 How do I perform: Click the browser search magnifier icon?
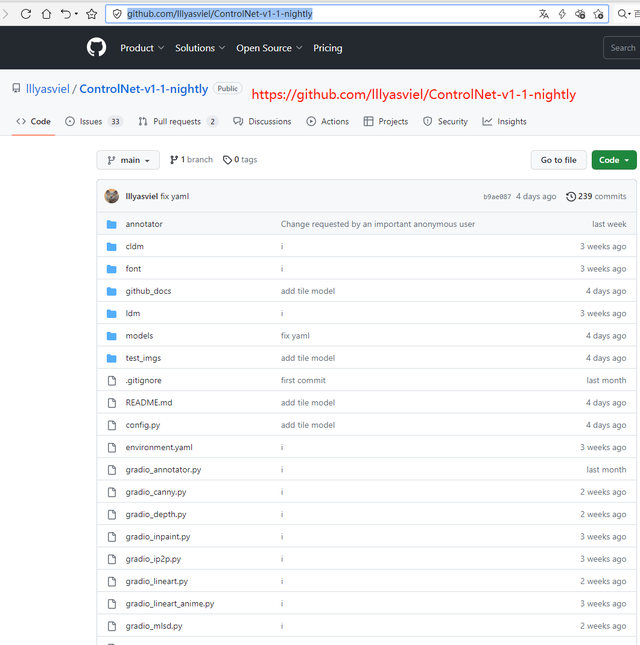(x=622, y=14)
